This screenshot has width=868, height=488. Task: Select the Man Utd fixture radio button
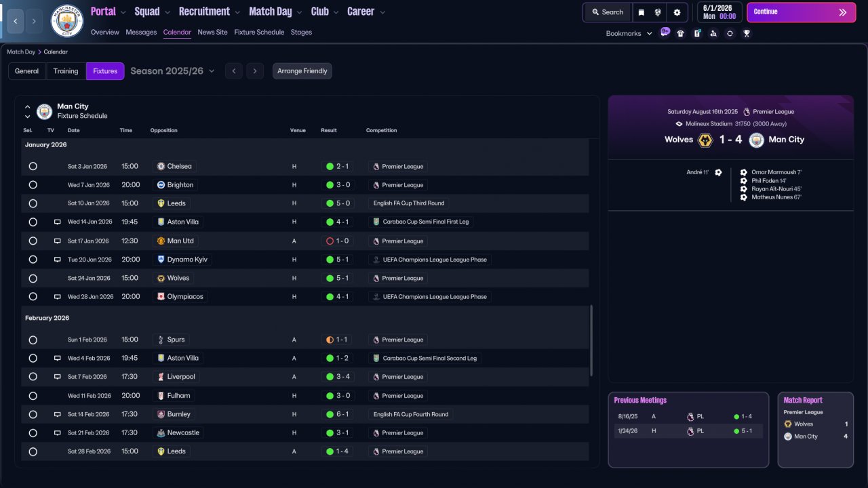(33, 241)
